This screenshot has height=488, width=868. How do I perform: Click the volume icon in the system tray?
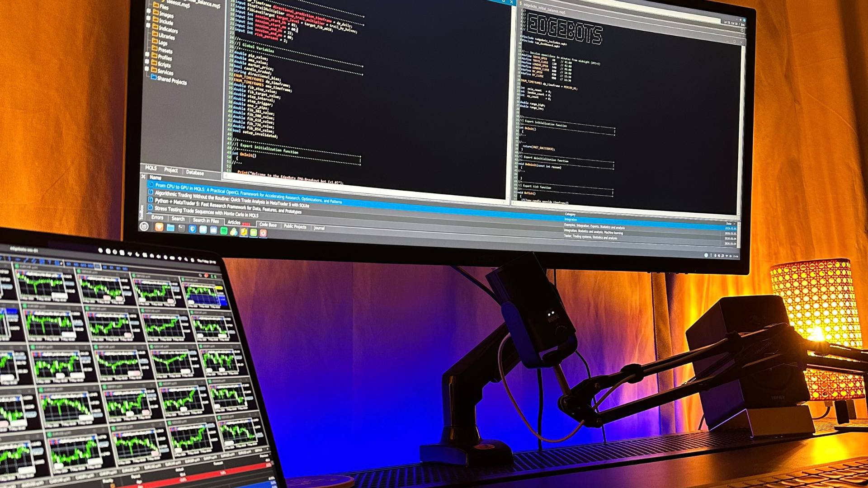pos(731,256)
